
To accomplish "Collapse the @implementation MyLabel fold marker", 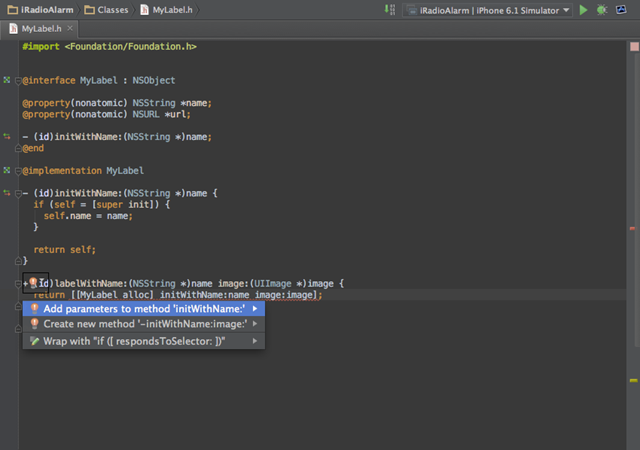I will click(18, 171).
